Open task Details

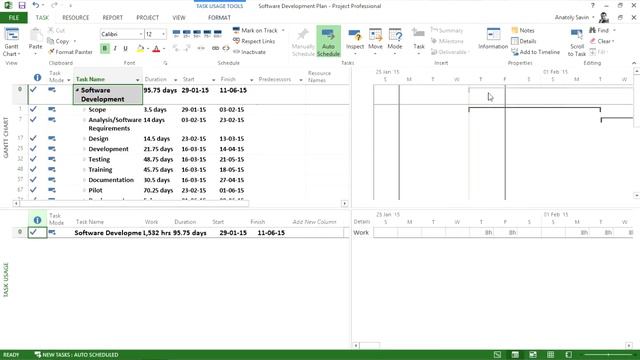pyautogui.click(x=524, y=41)
